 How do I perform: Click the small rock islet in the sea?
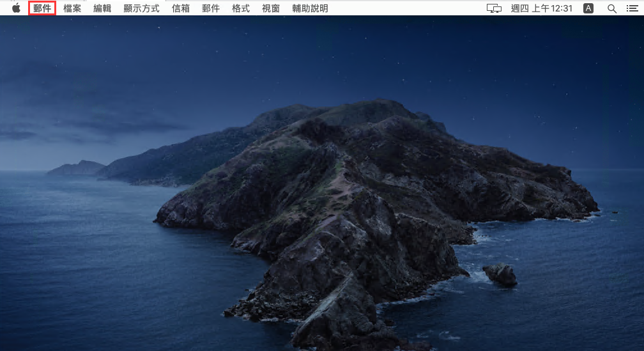500,274
